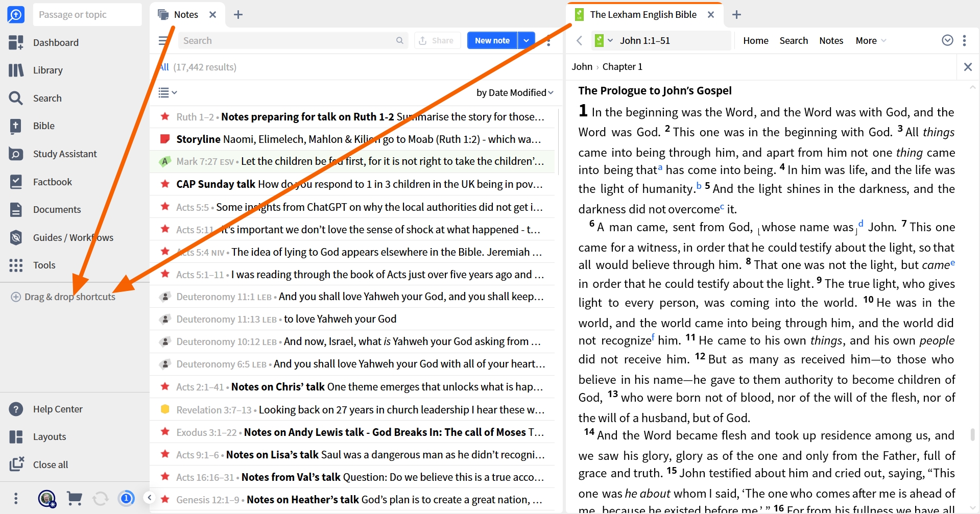The width and height of the screenshot is (980, 514).
Task: Open the Revelation 3:7–13 note
Action: [x=352, y=409]
